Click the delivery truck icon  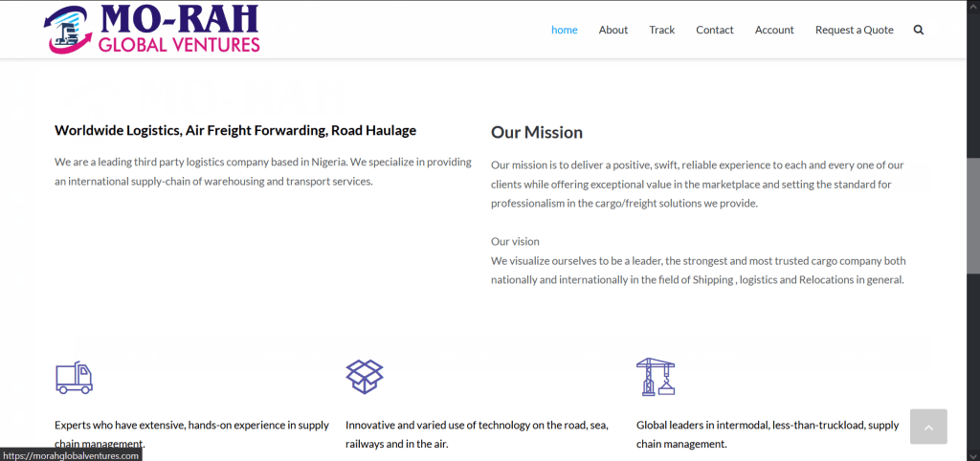(x=74, y=378)
